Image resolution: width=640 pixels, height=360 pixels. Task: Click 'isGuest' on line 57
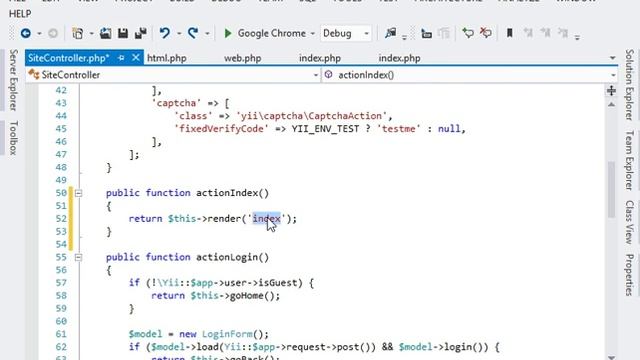pos(278,283)
